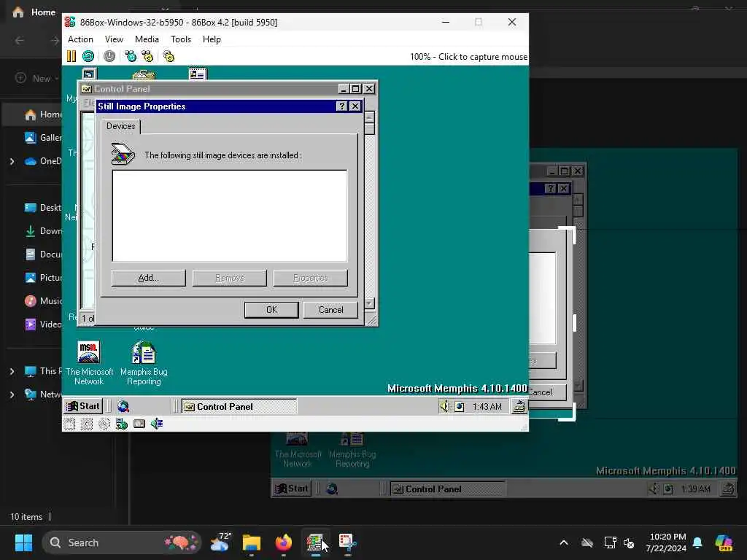The height and width of the screenshot is (560, 747).
Task: Click the Add... button
Action: tap(148, 278)
